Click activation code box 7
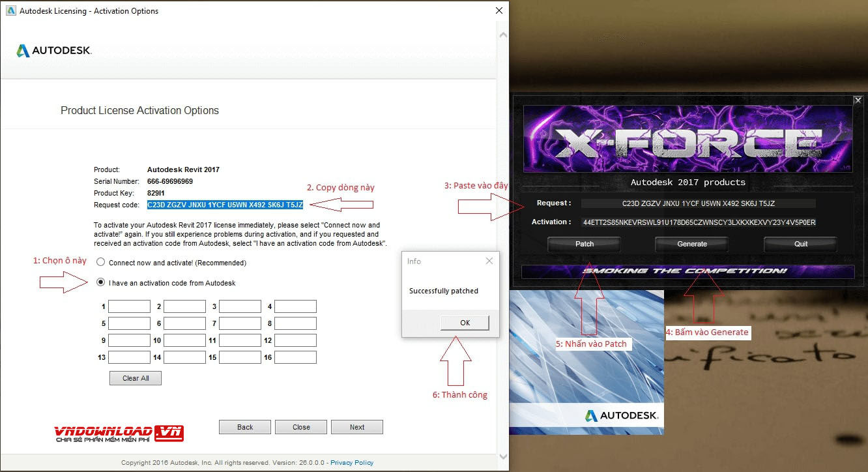 click(x=240, y=323)
